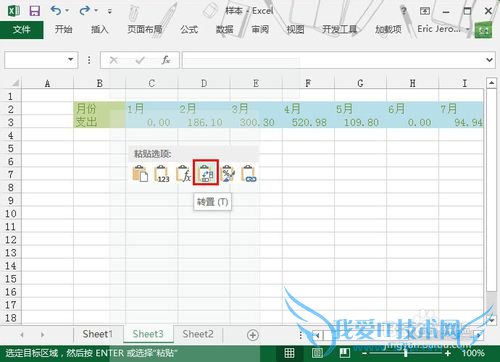500x362 pixels.
Task: Click the previous sheet navigation arrow
Action: [22, 334]
